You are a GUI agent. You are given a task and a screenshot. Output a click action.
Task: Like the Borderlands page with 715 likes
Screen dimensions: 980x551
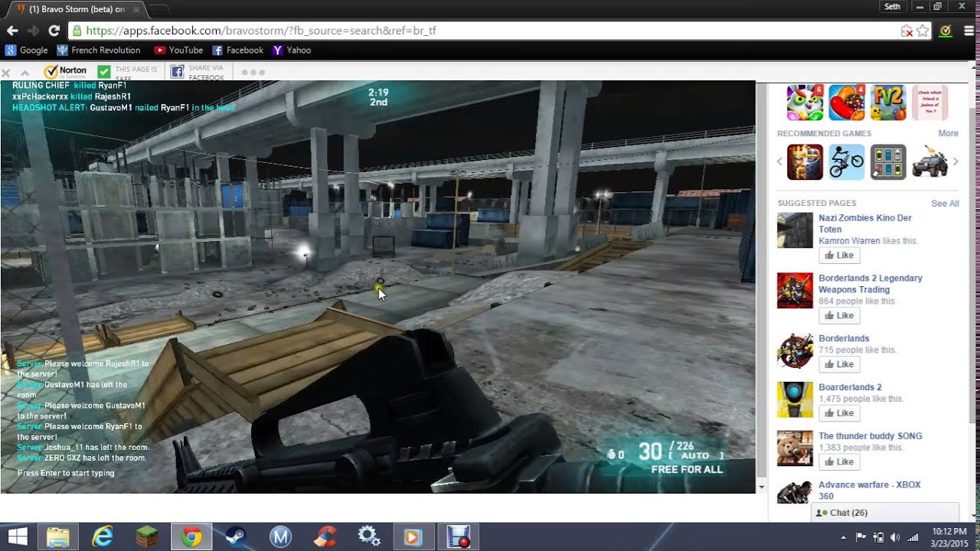click(x=839, y=364)
